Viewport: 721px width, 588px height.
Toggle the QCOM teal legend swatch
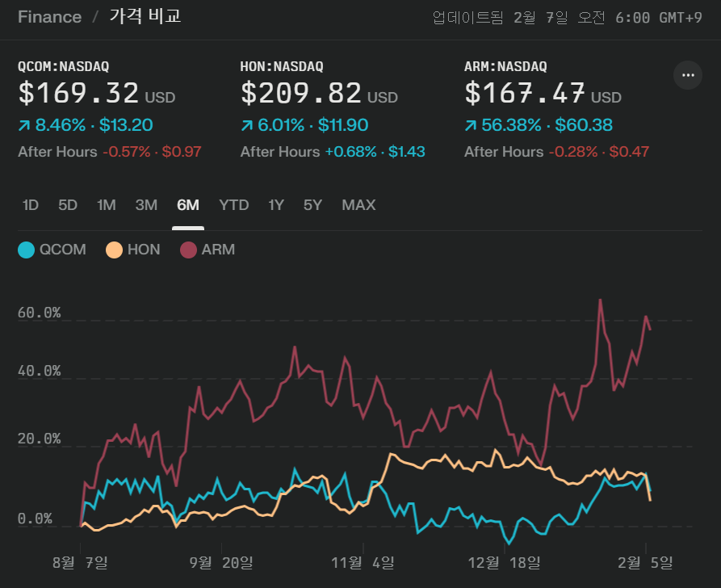tap(26, 250)
